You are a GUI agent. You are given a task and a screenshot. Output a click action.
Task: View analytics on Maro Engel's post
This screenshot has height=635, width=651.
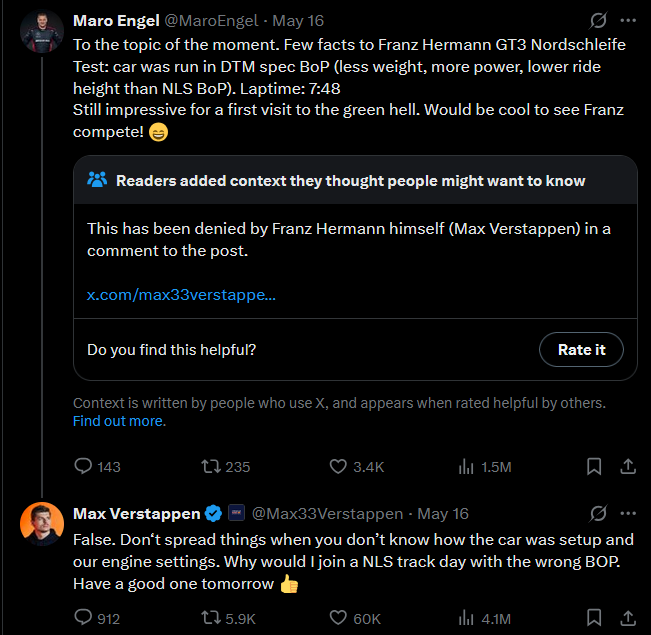point(466,466)
